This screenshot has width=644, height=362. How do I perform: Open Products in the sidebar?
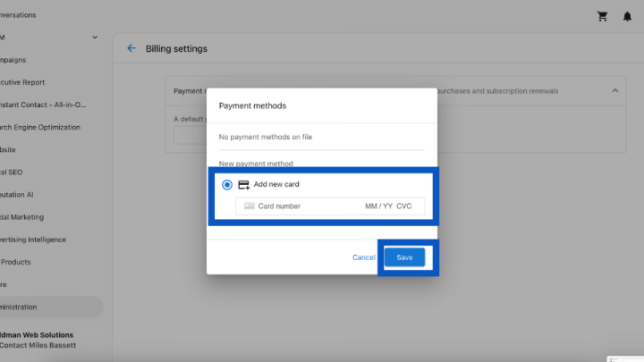15,262
